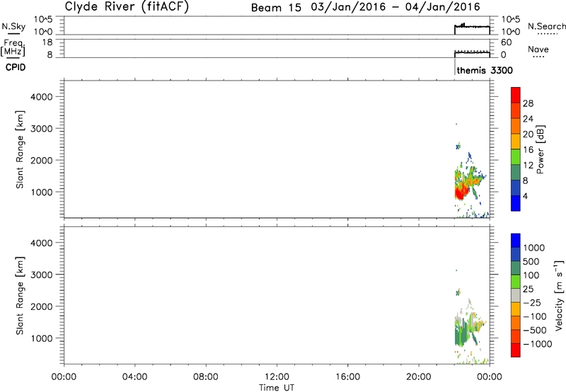Select the "N.Sky" legend label
Viewport: 566px width, 392px height.
click(x=13, y=26)
